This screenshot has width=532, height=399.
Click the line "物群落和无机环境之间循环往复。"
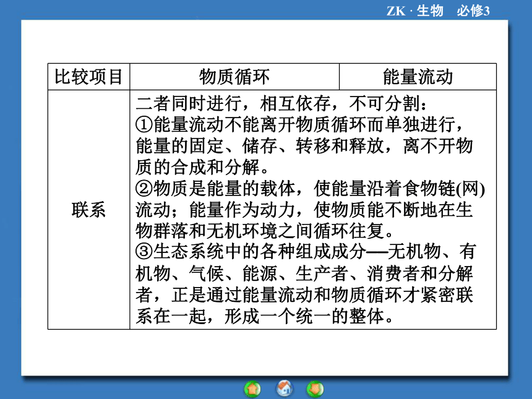(265, 231)
